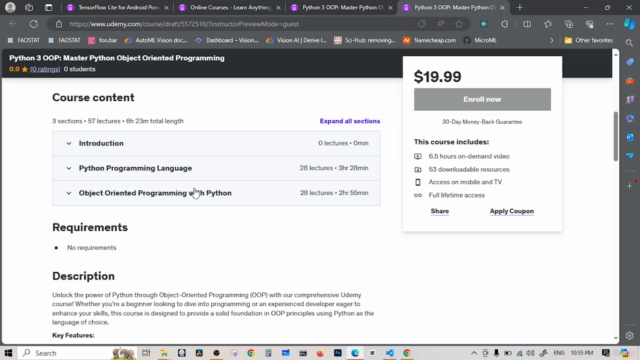
Task: Open MicroML bookmark
Action: pos(480,40)
